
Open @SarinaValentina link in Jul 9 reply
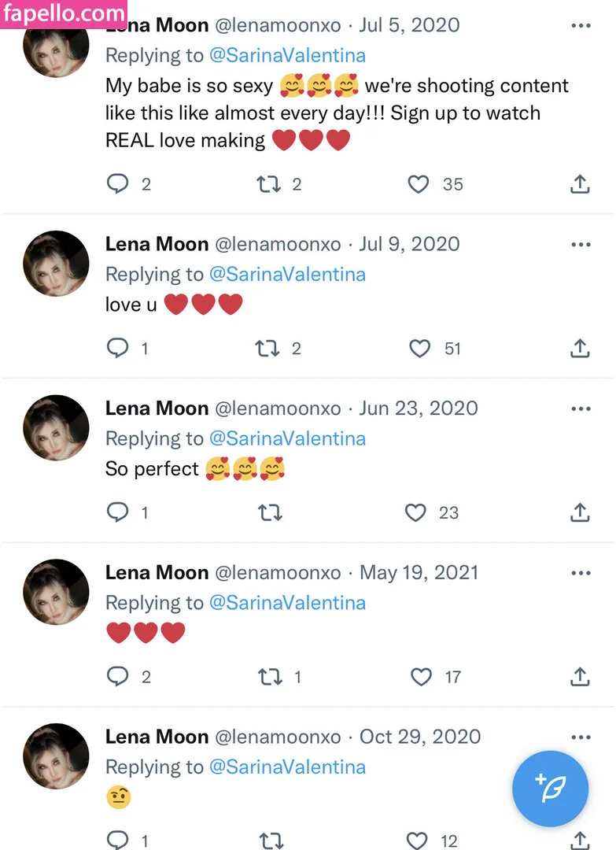click(287, 275)
